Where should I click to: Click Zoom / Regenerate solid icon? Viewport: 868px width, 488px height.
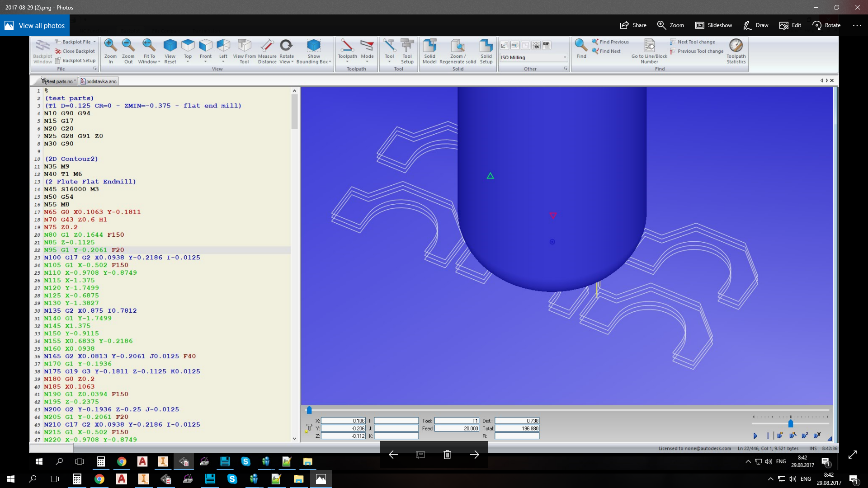point(458,45)
